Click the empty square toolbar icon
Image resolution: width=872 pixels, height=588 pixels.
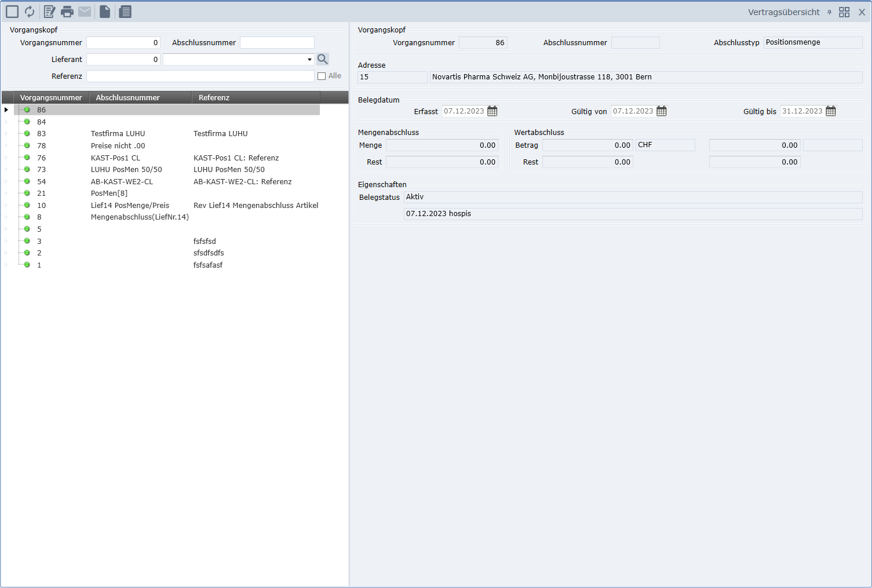tap(12, 12)
